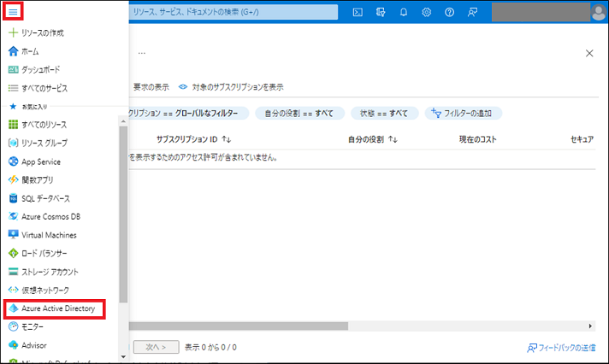This screenshot has height=364, width=609.
Task: Open the settings gear icon
Action: (427, 12)
